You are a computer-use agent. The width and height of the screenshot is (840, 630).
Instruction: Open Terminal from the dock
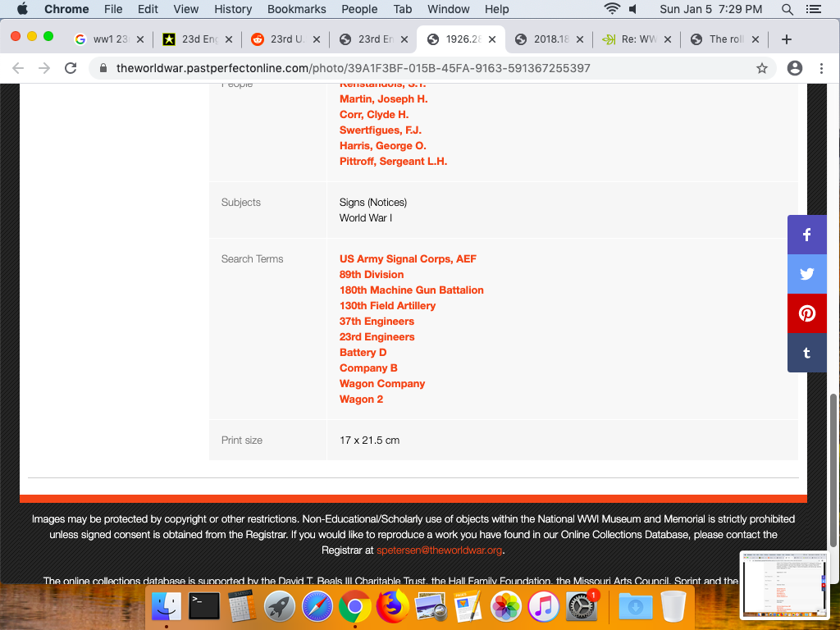point(204,606)
